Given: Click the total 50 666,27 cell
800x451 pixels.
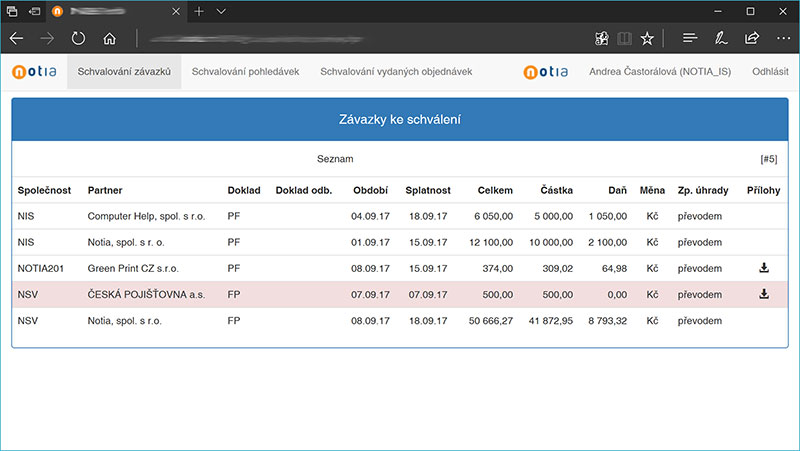Looking at the screenshot, I should tap(491, 321).
